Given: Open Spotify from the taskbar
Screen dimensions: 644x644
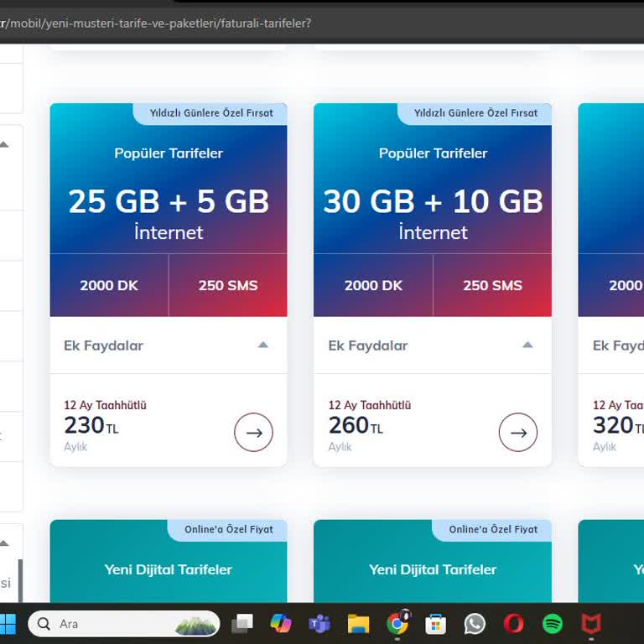Looking at the screenshot, I should coord(553,624).
